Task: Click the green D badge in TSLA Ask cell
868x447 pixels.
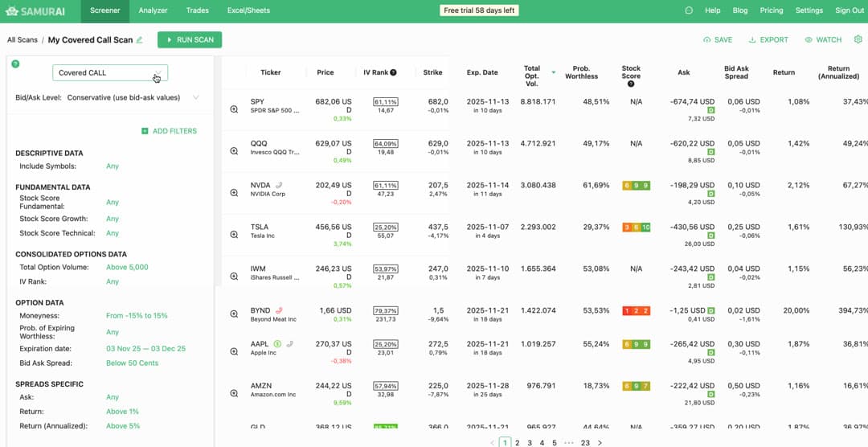Action: tap(711, 236)
